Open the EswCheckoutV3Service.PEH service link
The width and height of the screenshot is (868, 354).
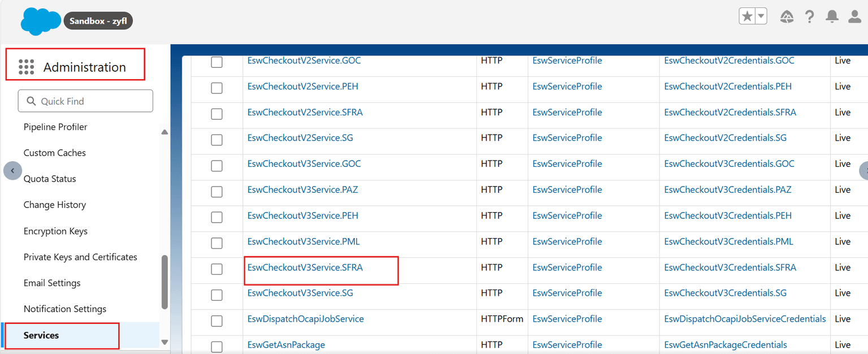pyautogui.click(x=303, y=215)
